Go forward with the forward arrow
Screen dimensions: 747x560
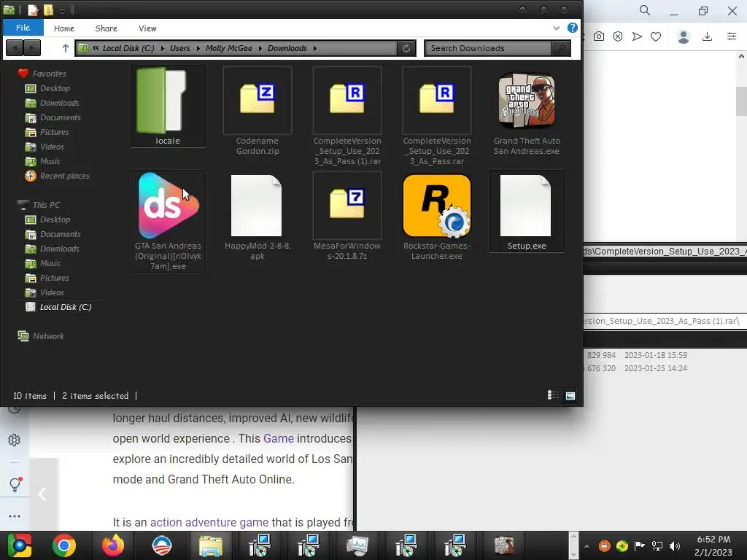[x=32, y=48]
